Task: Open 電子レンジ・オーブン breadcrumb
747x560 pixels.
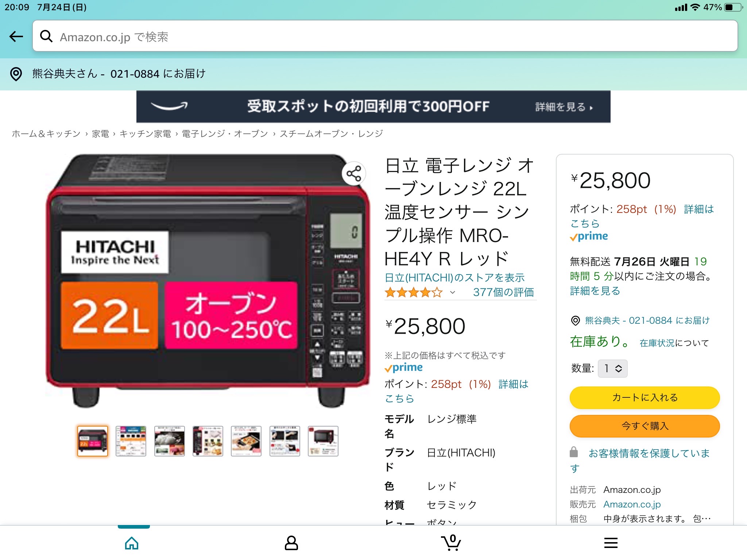Action: click(225, 134)
